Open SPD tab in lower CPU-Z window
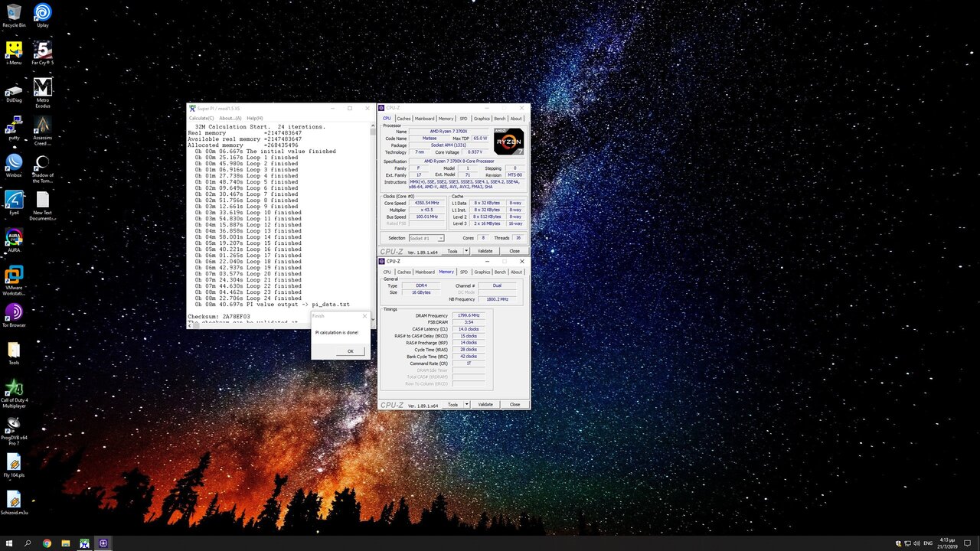980x551 pixels. (464, 272)
